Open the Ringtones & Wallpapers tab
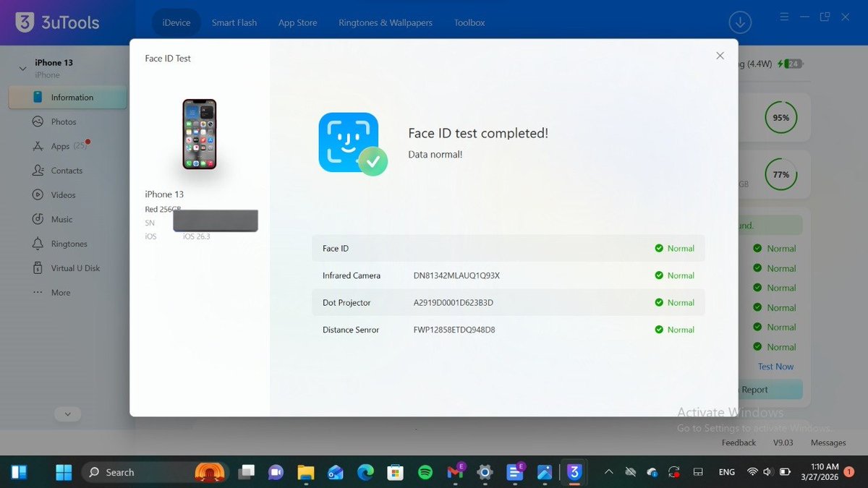The width and height of the screenshot is (868, 488). 386,22
